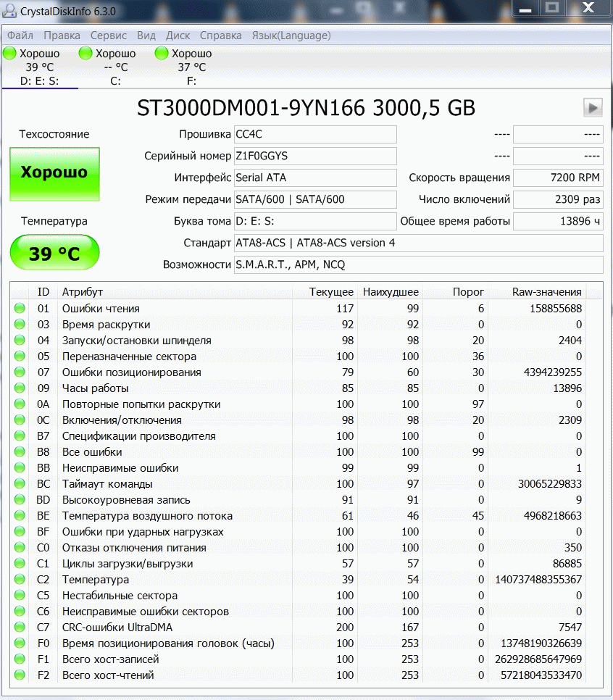Select the Неисправимые ошибки секторов attribute text

[x=146, y=612]
